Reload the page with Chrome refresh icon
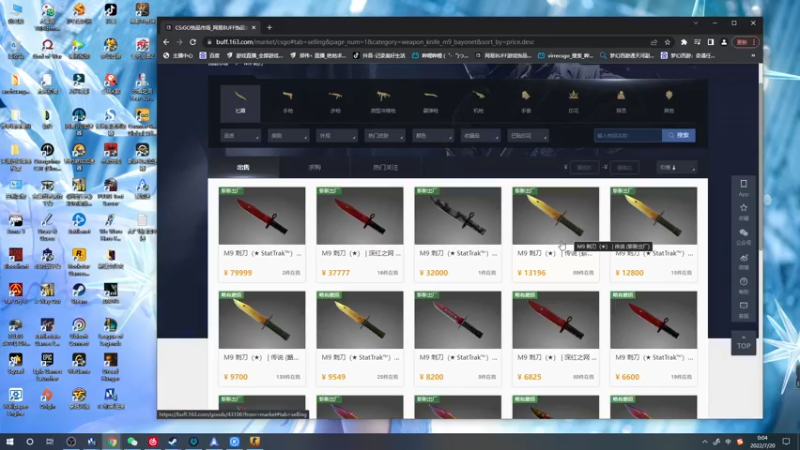Image resolution: width=800 pixels, height=450 pixels. 193,42
